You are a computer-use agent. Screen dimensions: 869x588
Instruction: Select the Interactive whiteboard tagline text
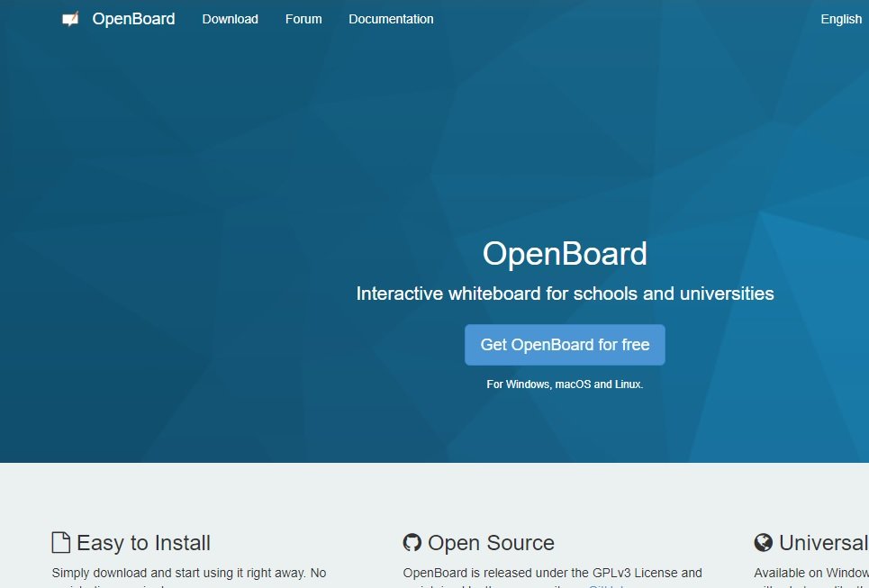point(565,294)
